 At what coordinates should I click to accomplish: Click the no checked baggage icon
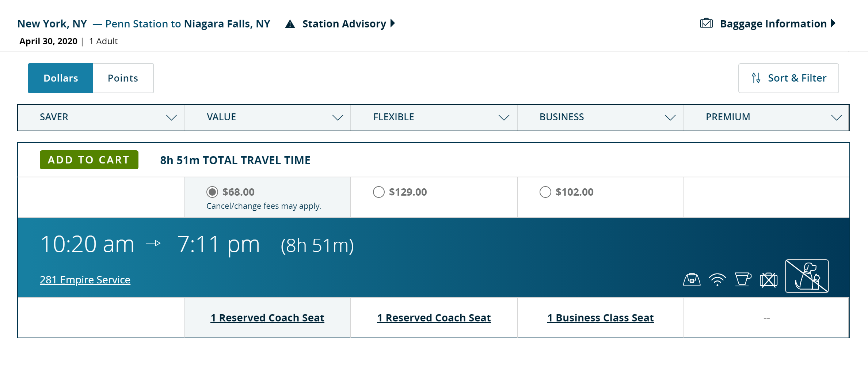click(769, 280)
